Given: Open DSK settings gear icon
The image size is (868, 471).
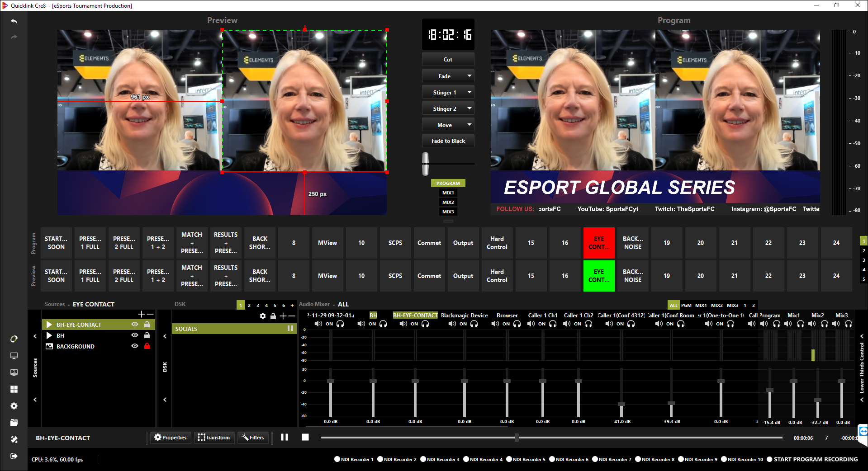Looking at the screenshot, I should pos(263,316).
